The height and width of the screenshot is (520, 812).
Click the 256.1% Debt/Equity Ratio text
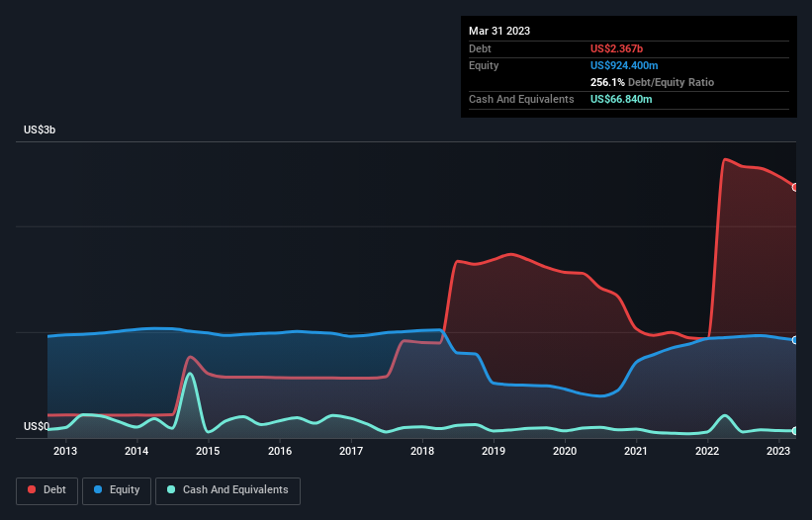(652, 82)
